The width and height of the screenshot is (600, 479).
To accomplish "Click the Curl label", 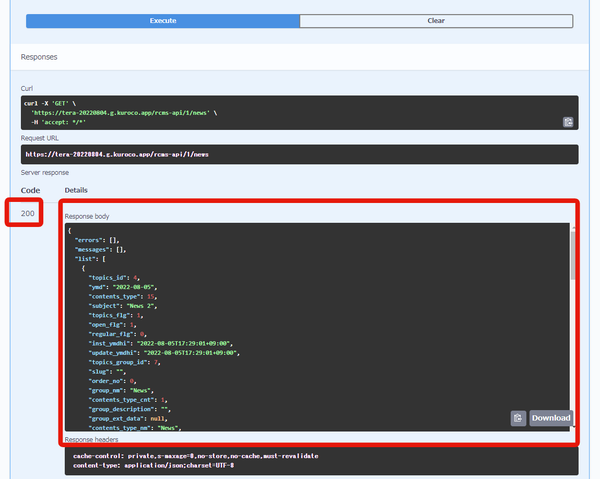I will [x=27, y=88].
